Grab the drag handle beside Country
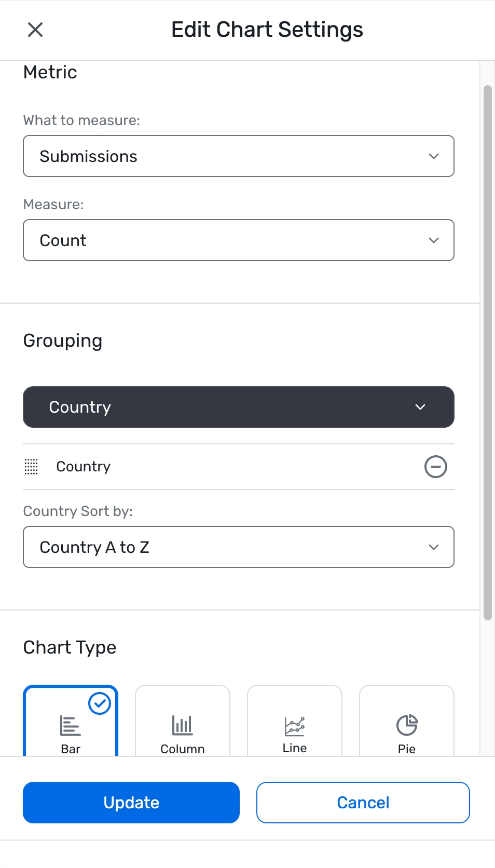 [x=31, y=467]
